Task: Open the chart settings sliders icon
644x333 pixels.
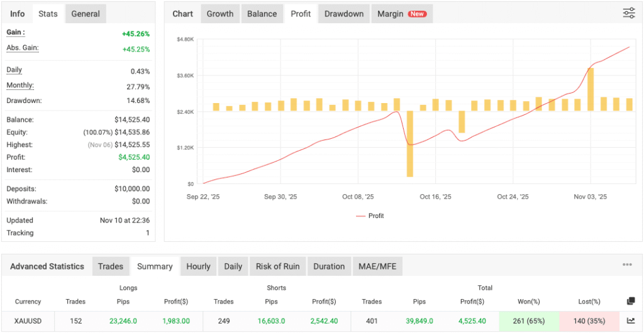Action: tap(628, 13)
